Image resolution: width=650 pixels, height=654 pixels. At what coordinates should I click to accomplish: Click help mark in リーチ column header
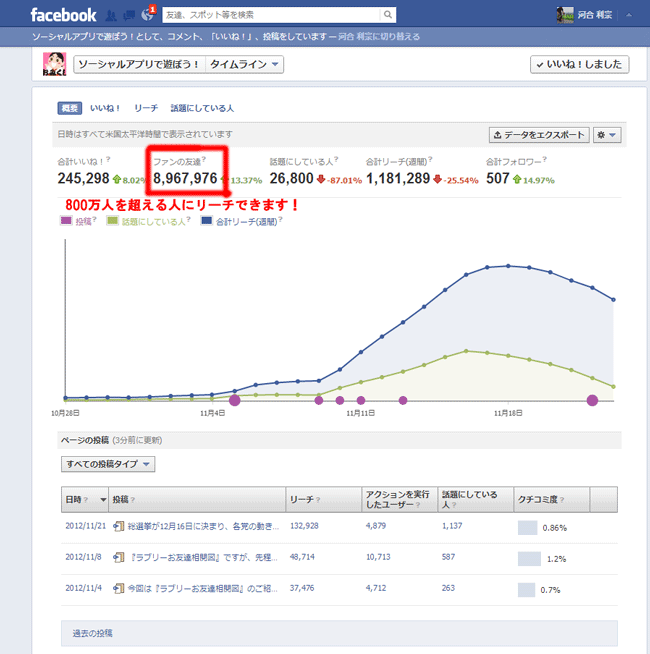tap(318, 499)
